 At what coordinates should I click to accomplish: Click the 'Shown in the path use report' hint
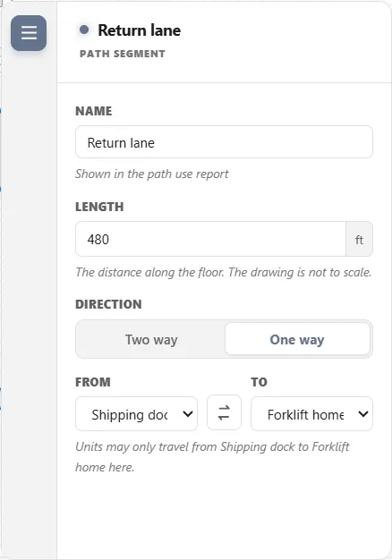[x=152, y=174]
